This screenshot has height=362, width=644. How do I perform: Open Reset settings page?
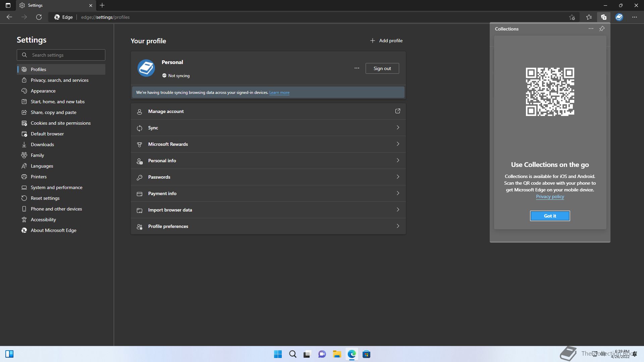point(61,198)
